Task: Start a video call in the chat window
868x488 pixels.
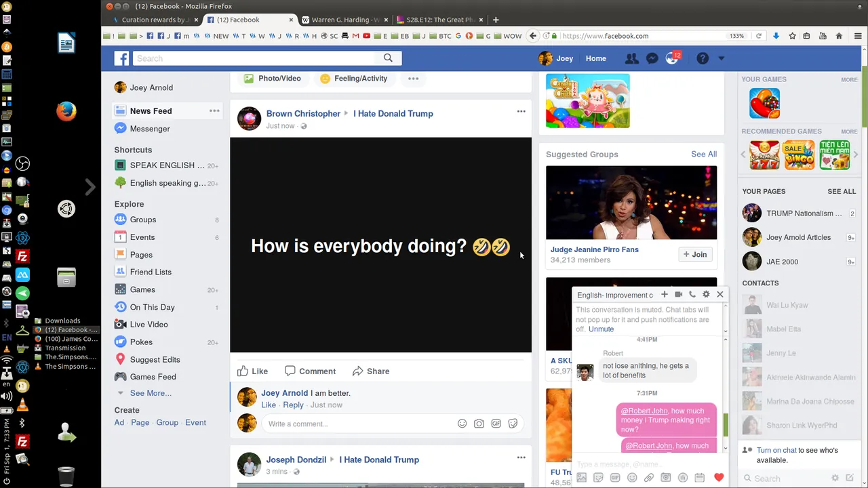Action: coord(678,294)
